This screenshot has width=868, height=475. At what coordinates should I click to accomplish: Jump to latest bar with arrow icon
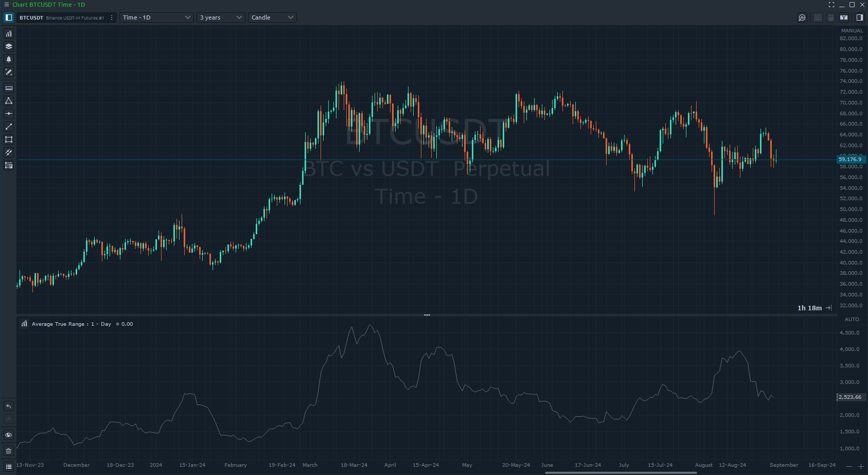click(828, 308)
